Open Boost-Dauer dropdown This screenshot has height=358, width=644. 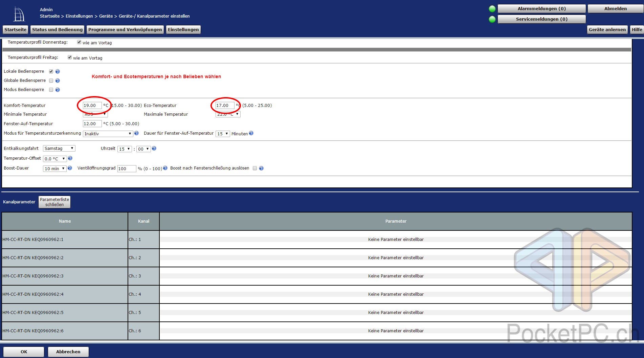(54, 169)
